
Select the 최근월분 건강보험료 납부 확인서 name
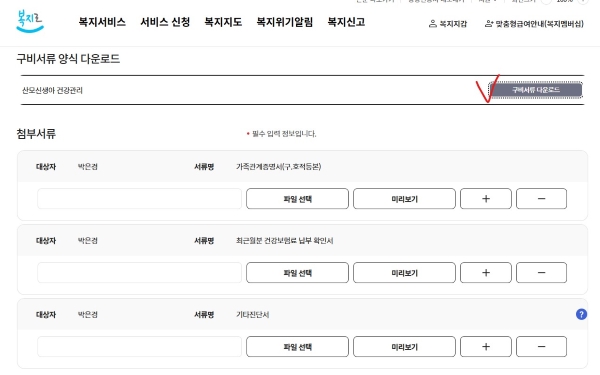[284, 241]
